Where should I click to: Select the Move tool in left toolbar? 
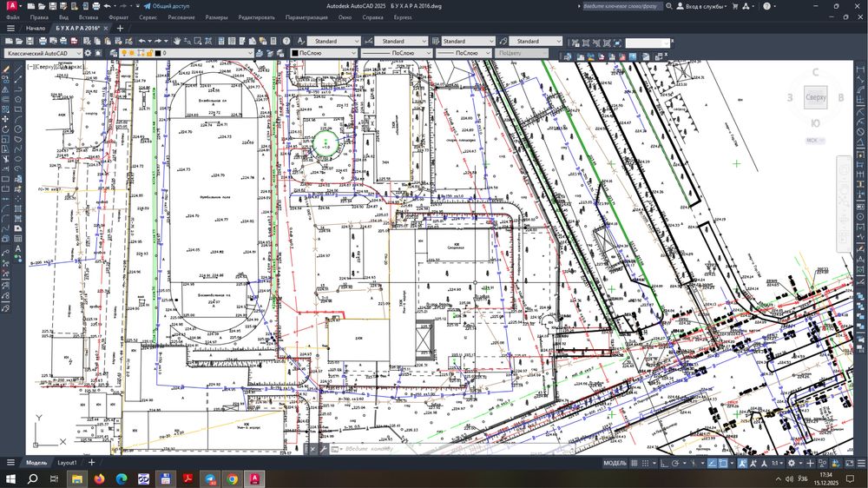pos(6,119)
